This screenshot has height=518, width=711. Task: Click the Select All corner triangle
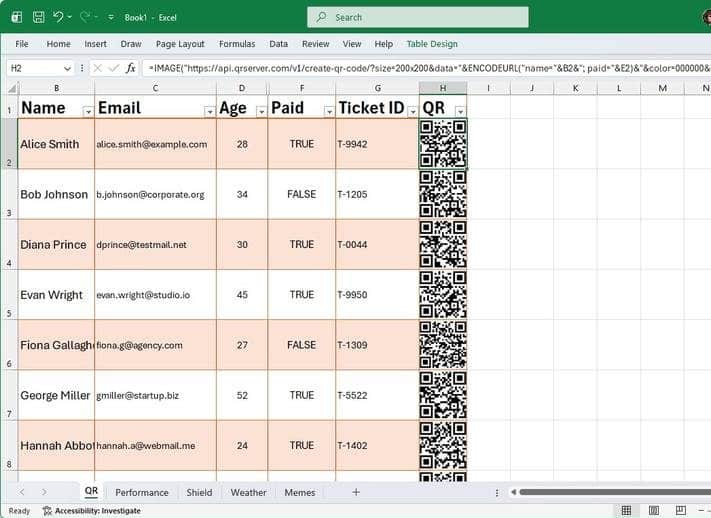(10, 88)
